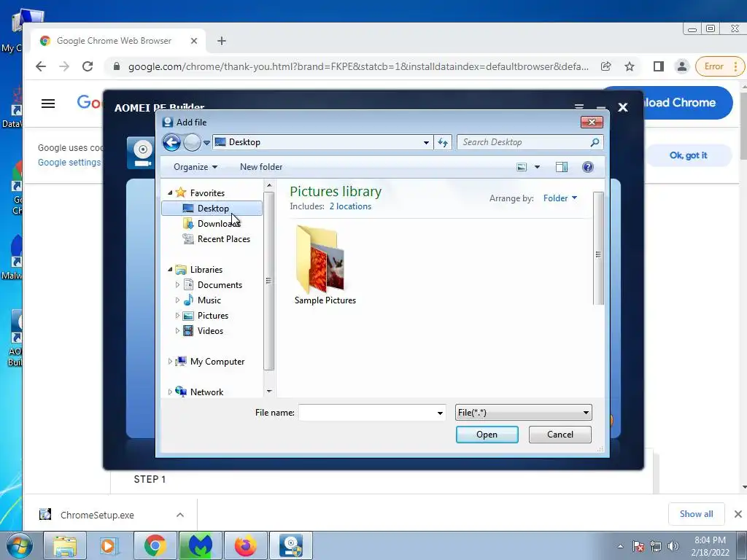Click Show all downloads
Image resolution: width=747 pixels, height=560 pixels.
[696, 514]
